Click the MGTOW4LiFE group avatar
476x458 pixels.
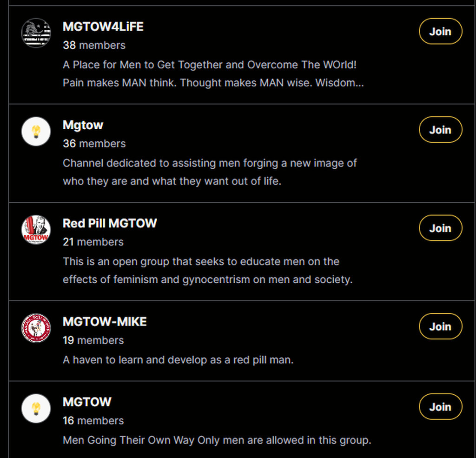coord(36,33)
